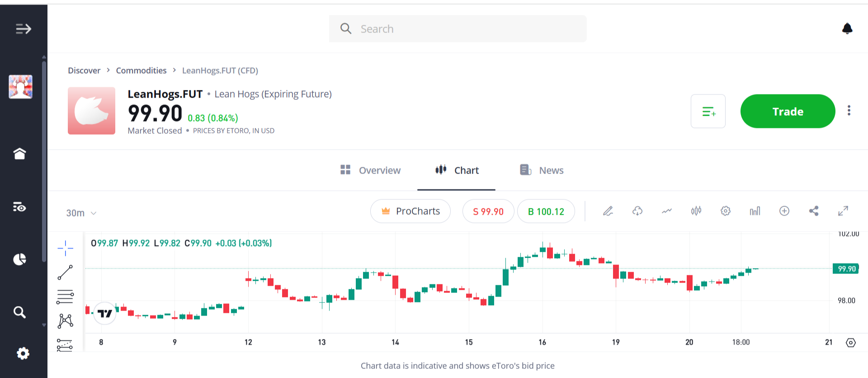This screenshot has height=378, width=868.
Task: Click the 99.90 current price label
Action: click(846, 269)
